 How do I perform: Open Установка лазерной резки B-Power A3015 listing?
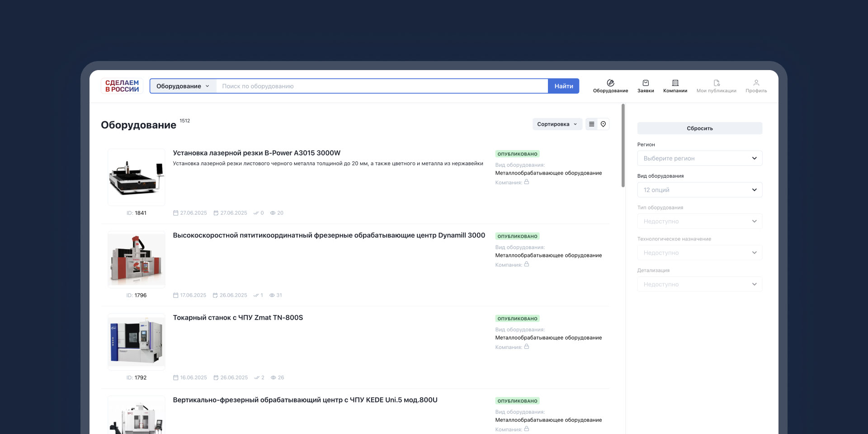[257, 153]
